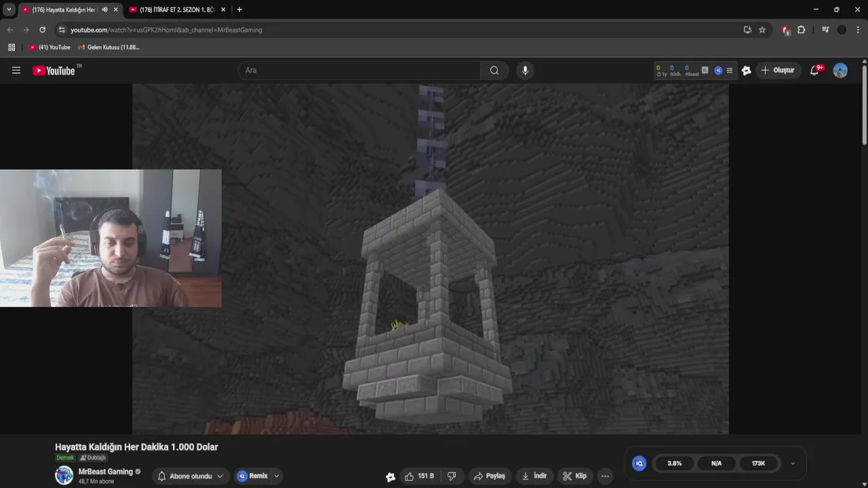Click the Dernek category tag
The height and width of the screenshot is (488, 868).
[65, 458]
